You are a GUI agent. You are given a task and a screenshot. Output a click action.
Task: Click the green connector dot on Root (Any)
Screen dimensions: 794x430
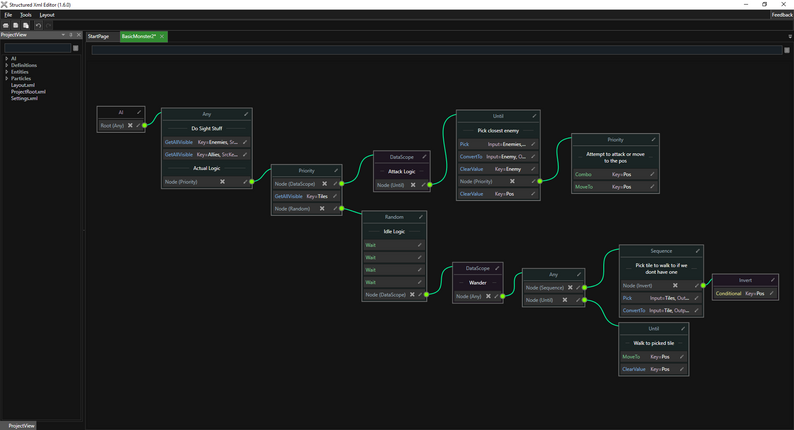(144, 125)
